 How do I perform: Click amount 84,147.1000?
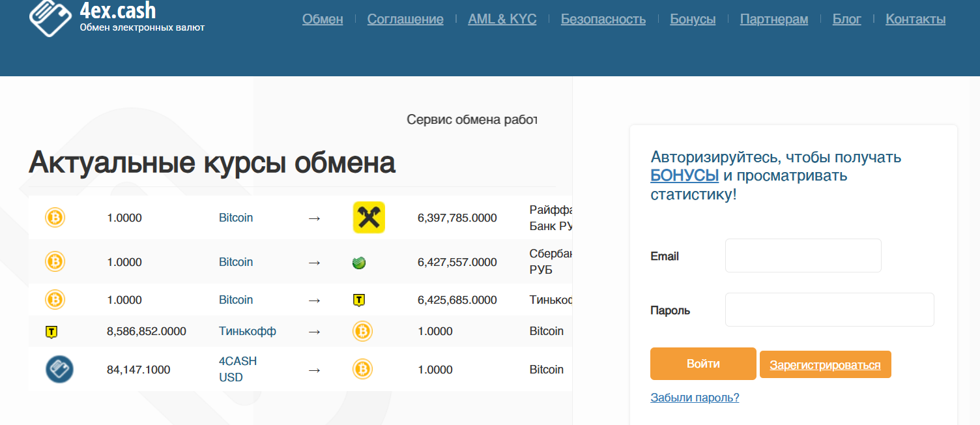(x=139, y=370)
